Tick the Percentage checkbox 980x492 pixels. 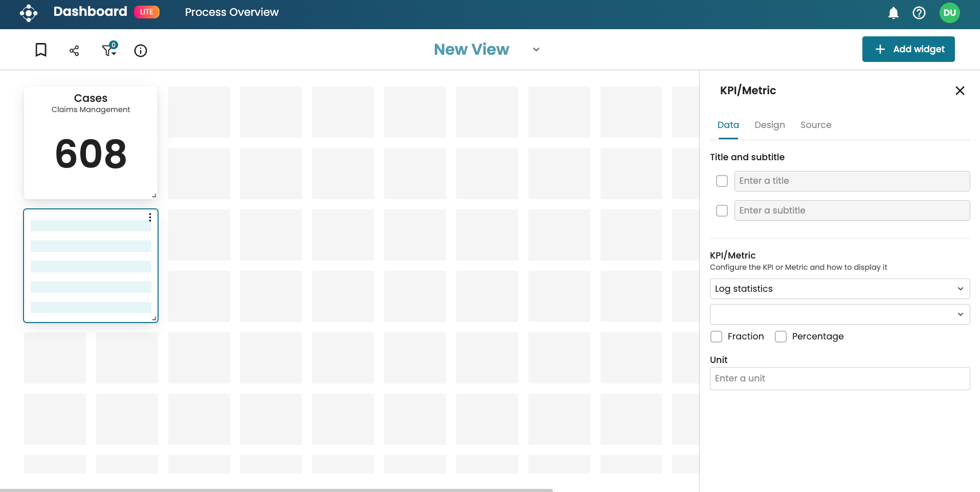coord(781,337)
